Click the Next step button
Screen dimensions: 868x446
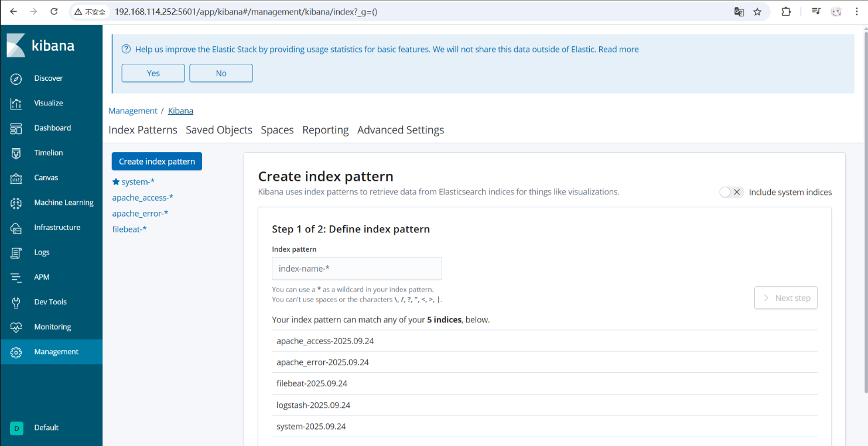786,298
